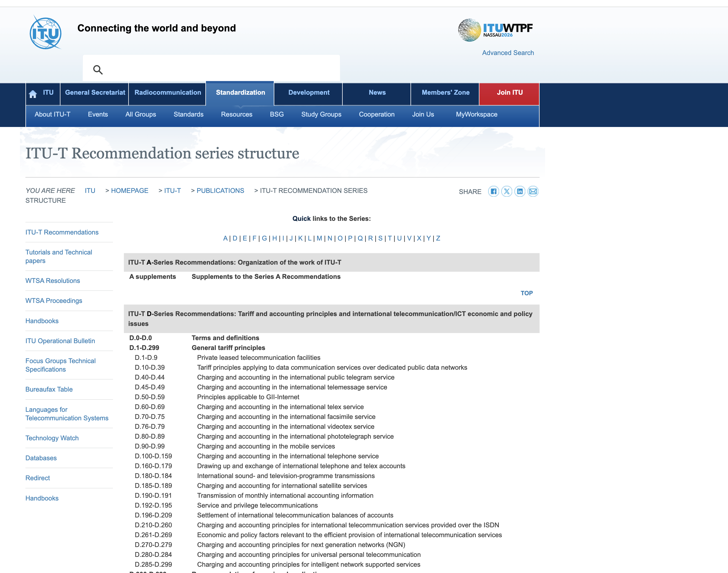Share the page on Facebook
Screen dimensions: 728x573
point(493,192)
